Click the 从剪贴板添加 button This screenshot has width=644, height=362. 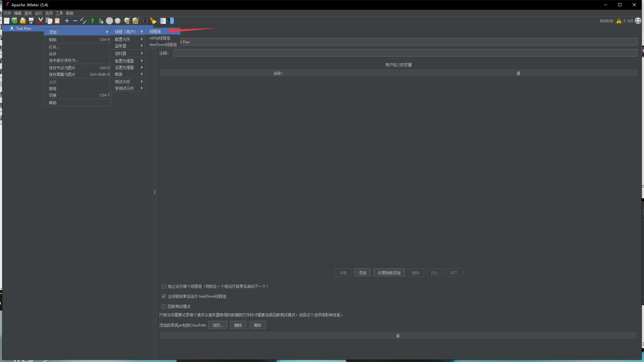[x=389, y=273]
